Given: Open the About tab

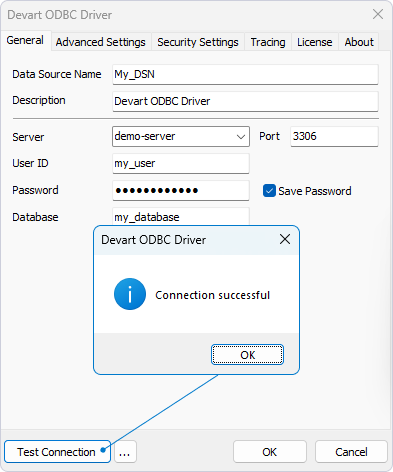Looking at the screenshot, I should pyautogui.click(x=359, y=42).
